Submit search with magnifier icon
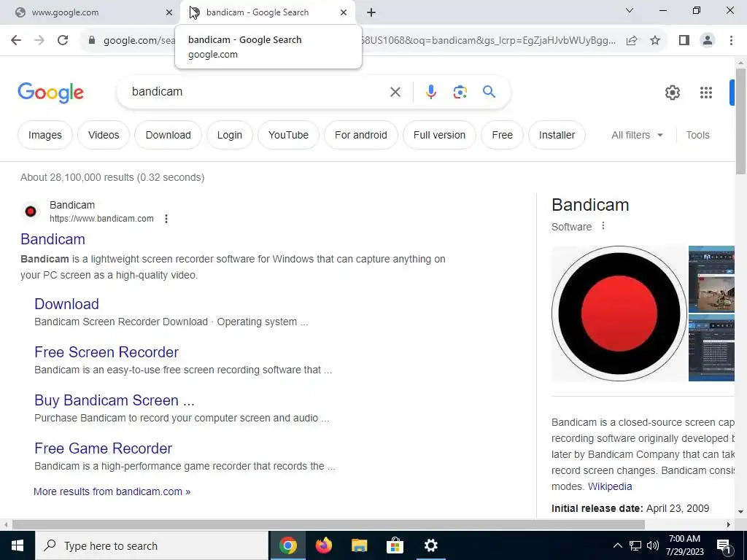This screenshot has height=560, width=747. [489, 91]
